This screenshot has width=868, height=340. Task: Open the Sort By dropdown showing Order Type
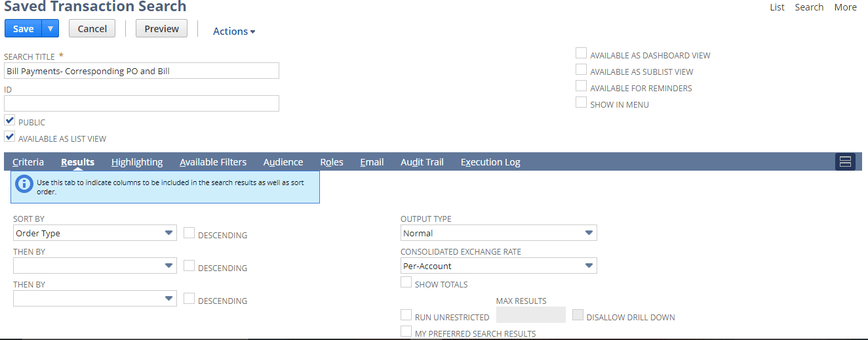[95, 233]
